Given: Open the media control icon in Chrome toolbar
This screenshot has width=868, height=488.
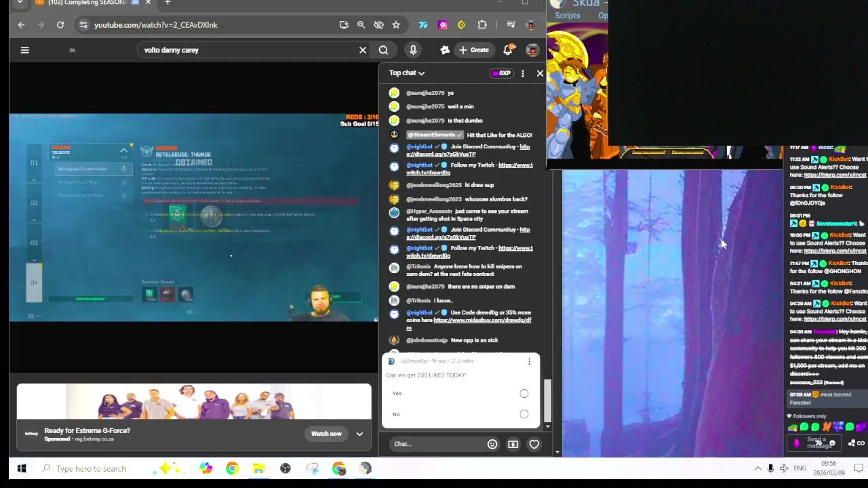Looking at the screenshot, I should coord(513,25).
